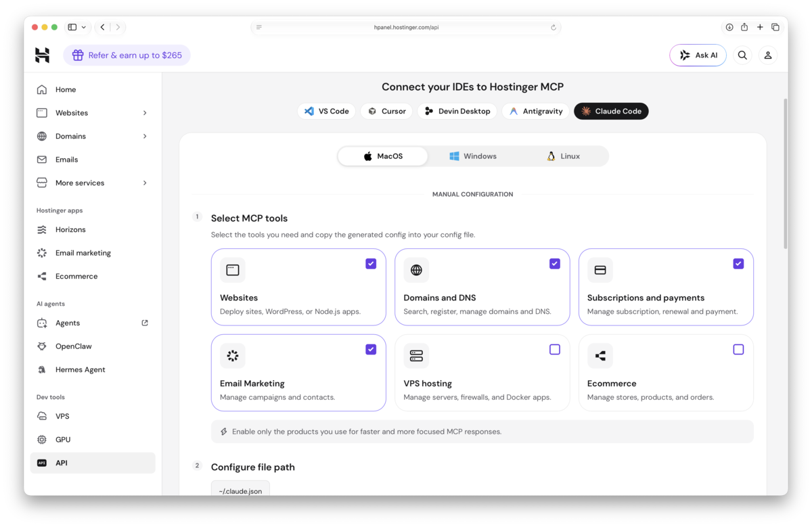Expand the More services chevron
Image resolution: width=812 pixels, height=527 pixels.
145,183
